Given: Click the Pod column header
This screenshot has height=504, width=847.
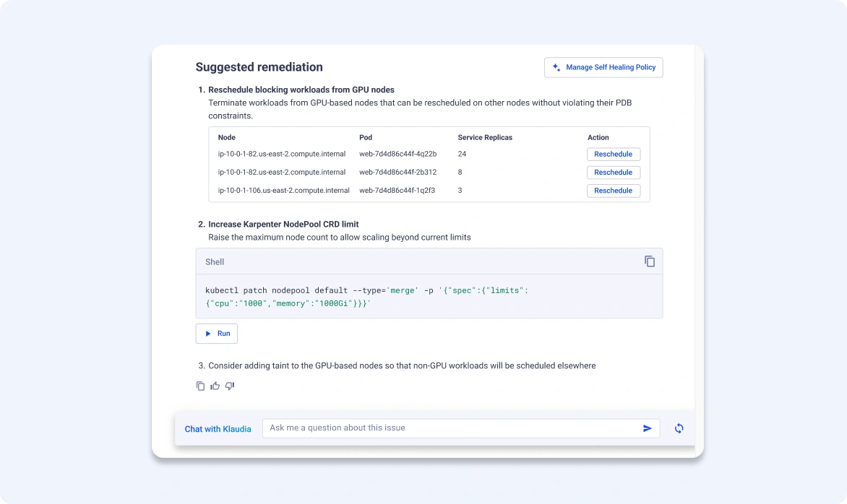Looking at the screenshot, I should point(366,137).
